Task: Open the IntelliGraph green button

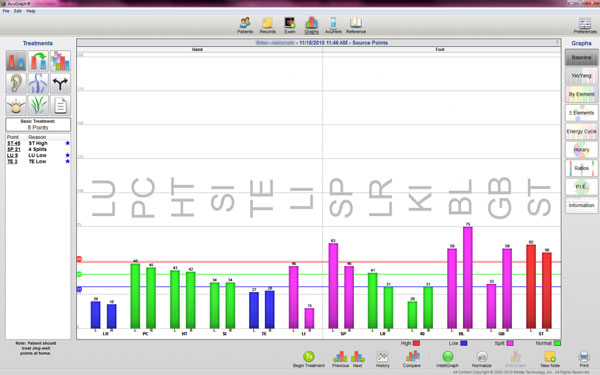Action: pyautogui.click(x=447, y=359)
